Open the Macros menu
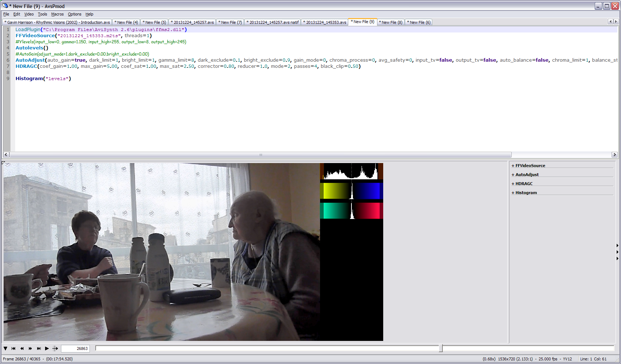This screenshot has width=621, height=364. 57,14
